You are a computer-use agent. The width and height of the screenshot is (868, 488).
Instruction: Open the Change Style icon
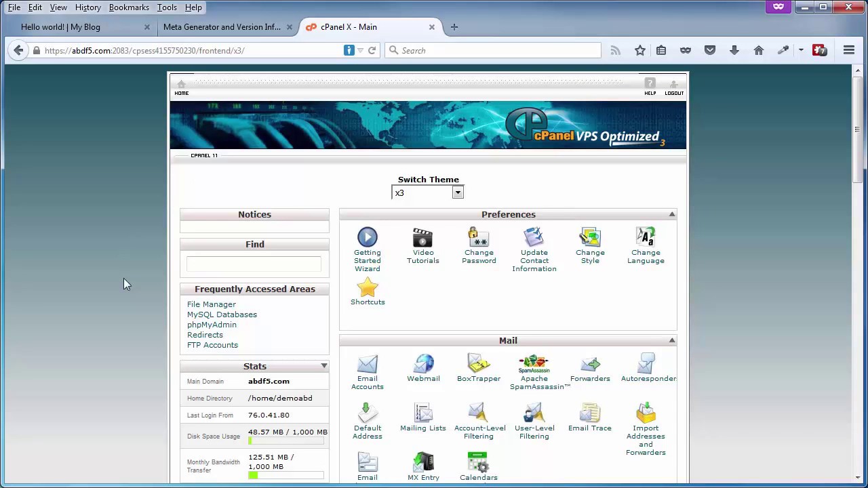(590, 237)
